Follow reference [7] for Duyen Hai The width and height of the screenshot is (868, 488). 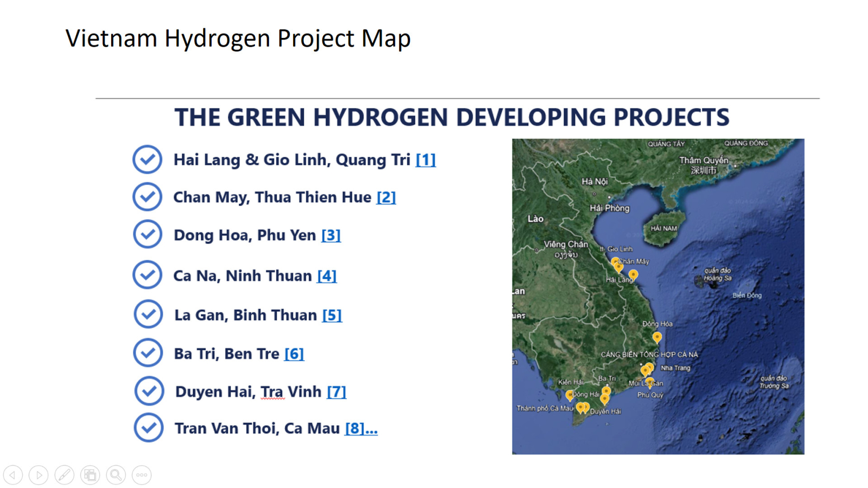336,391
